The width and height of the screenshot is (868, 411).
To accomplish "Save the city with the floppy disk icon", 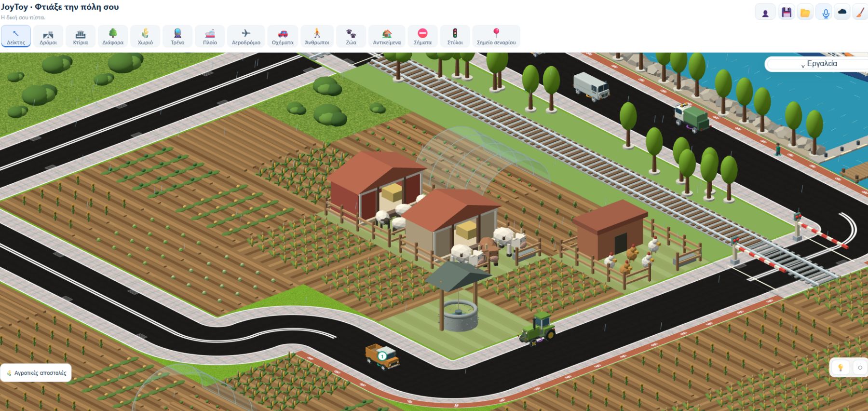I will click(x=787, y=13).
